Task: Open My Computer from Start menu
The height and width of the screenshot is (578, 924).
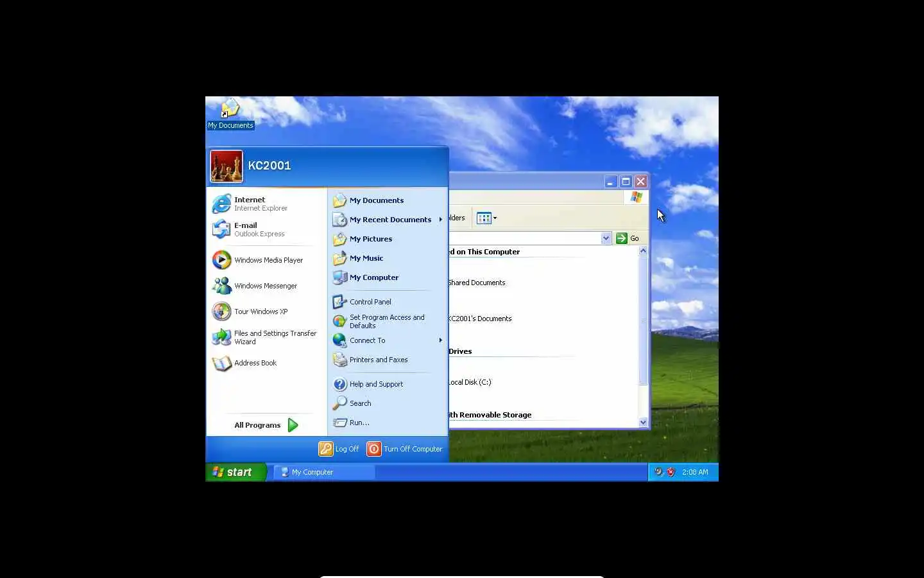Action: point(388,277)
